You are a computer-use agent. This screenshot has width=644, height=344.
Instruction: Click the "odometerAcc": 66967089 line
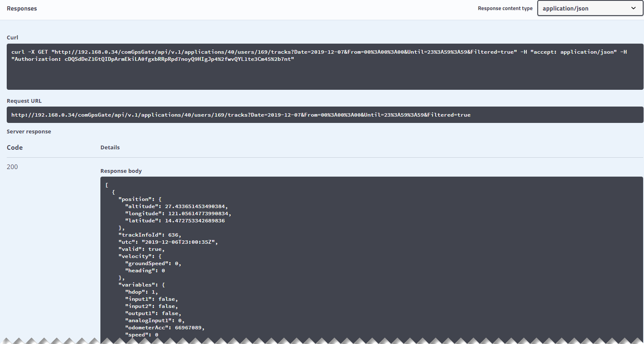[165, 328]
